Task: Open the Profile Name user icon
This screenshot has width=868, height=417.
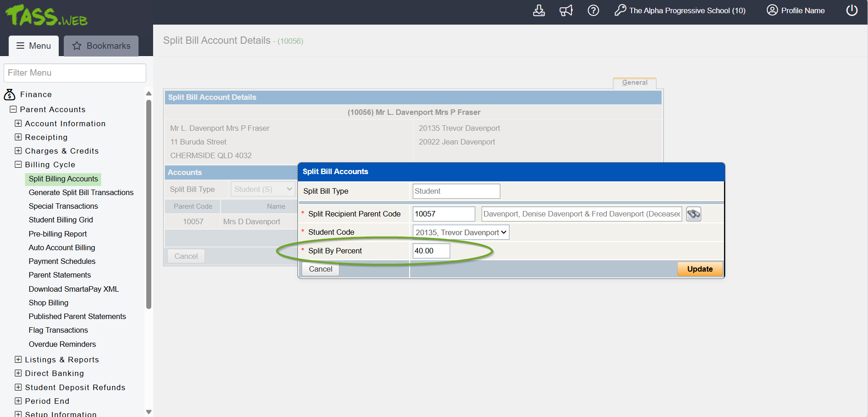Action: pos(772,10)
